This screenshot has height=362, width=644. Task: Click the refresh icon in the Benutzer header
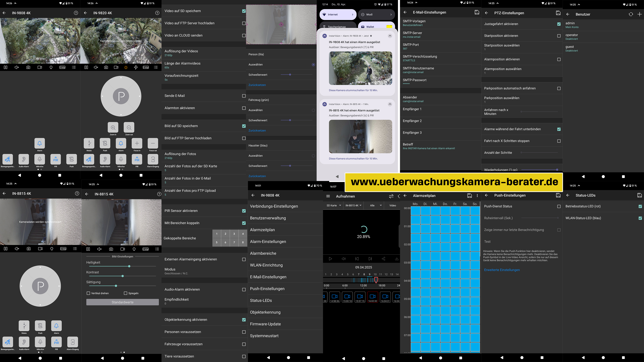pos(631,14)
